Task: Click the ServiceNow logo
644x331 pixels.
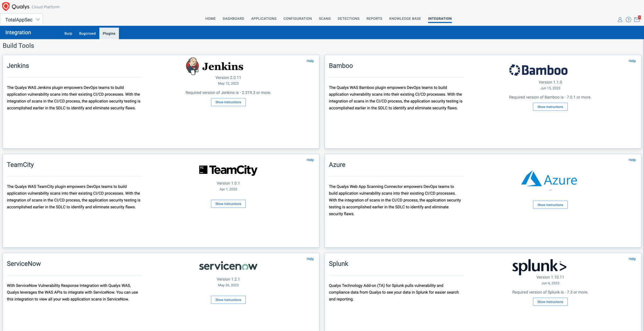Action: tap(228, 266)
